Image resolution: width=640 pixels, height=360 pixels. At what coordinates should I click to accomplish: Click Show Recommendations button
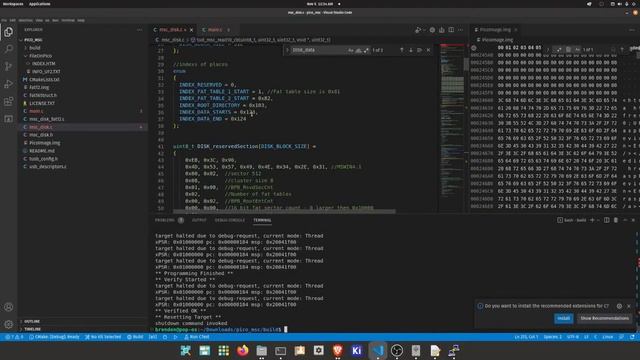(604, 318)
